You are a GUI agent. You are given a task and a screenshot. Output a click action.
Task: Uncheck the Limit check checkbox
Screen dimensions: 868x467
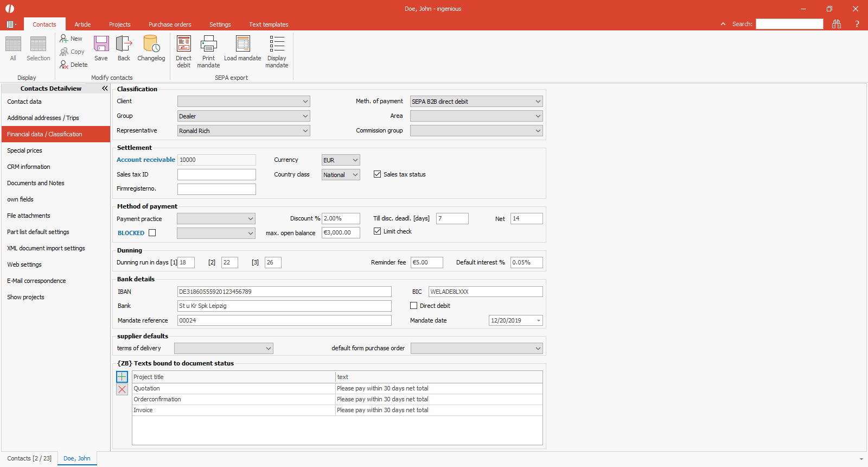coord(377,231)
